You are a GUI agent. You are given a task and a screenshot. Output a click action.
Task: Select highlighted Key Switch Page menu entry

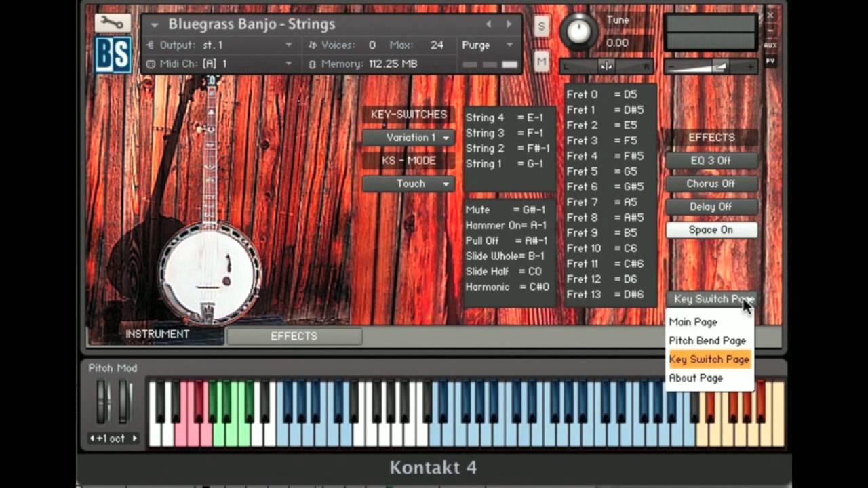709,359
